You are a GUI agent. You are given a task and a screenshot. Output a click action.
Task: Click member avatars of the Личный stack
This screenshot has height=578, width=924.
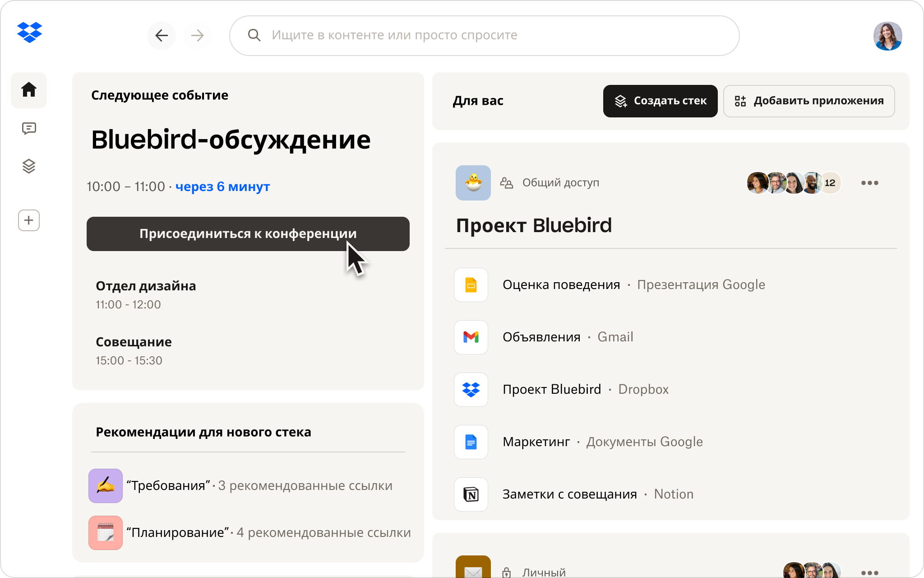coord(812,570)
